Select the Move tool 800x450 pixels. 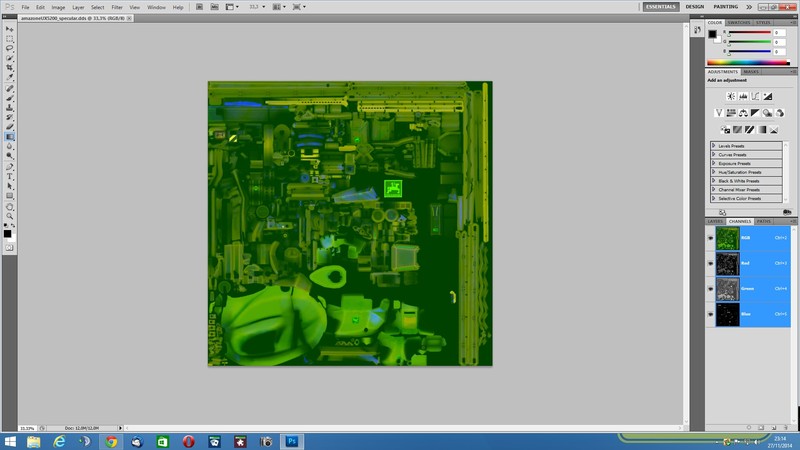point(10,28)
